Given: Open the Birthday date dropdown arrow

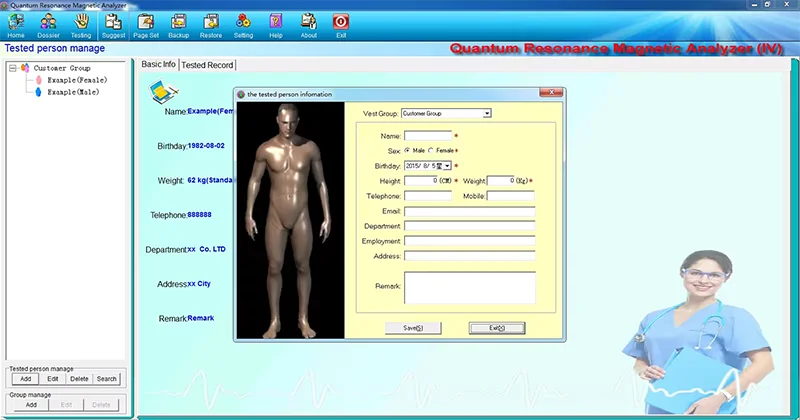Looking at the screenshot, I should tap(447, 166).
